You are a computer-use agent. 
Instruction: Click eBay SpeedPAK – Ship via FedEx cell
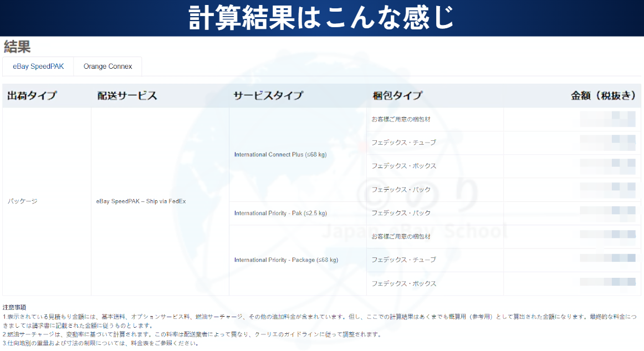[141, 201]
